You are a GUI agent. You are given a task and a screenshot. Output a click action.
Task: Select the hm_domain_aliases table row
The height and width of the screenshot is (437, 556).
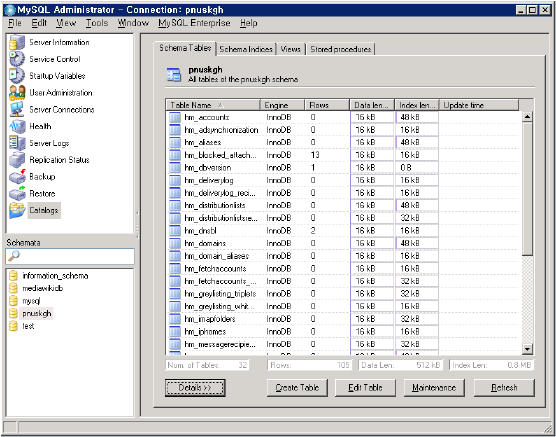pos(343,256)
